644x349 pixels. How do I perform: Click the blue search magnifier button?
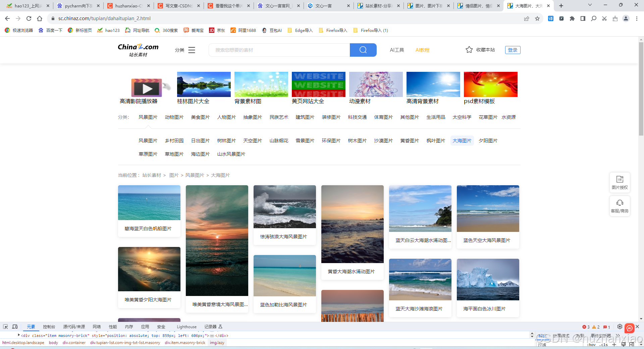point(363,50)
